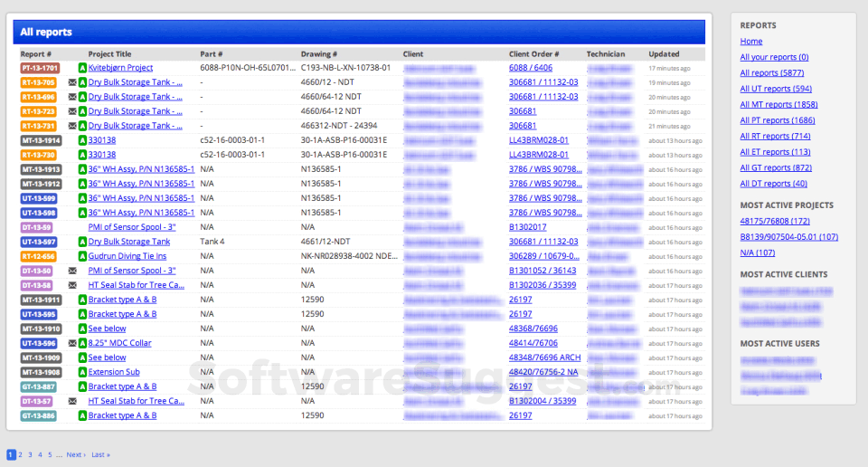Click the gray MT-13-1914 report badge
The image size is (868, 467).
41,140
